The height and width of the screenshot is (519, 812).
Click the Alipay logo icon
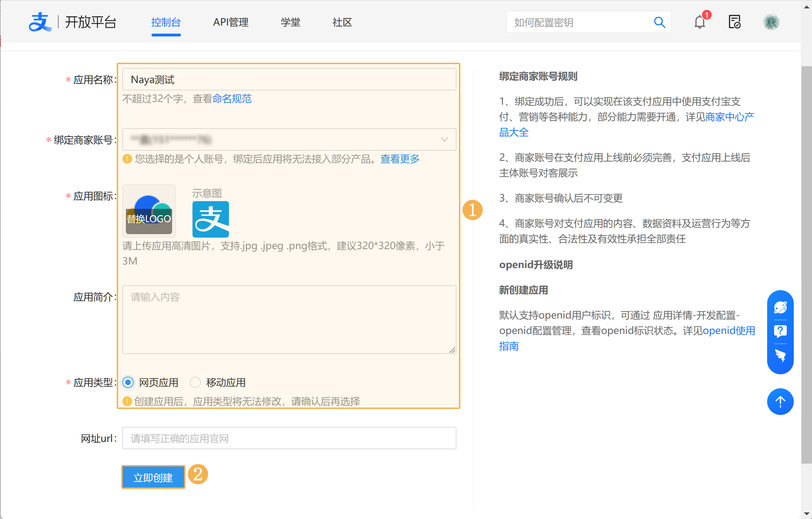[x=40, y=22]
